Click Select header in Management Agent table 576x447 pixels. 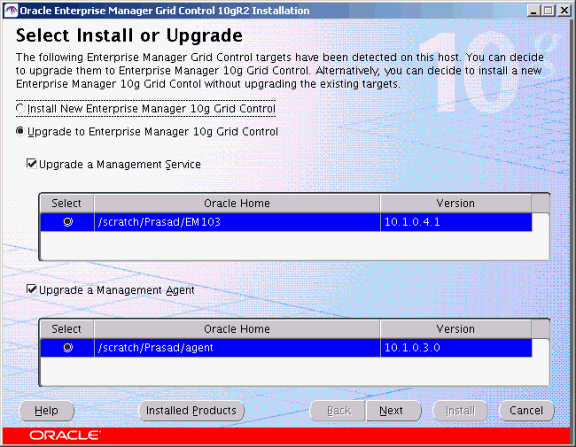tap(67, 329)
